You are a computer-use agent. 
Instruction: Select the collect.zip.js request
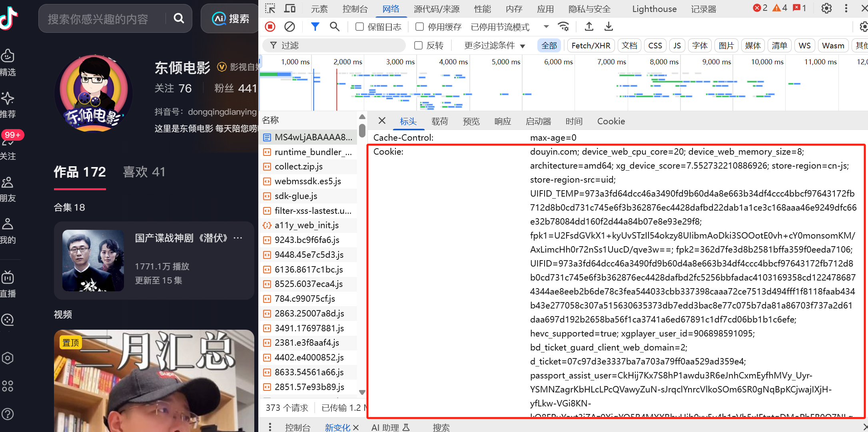coord(298,167)
